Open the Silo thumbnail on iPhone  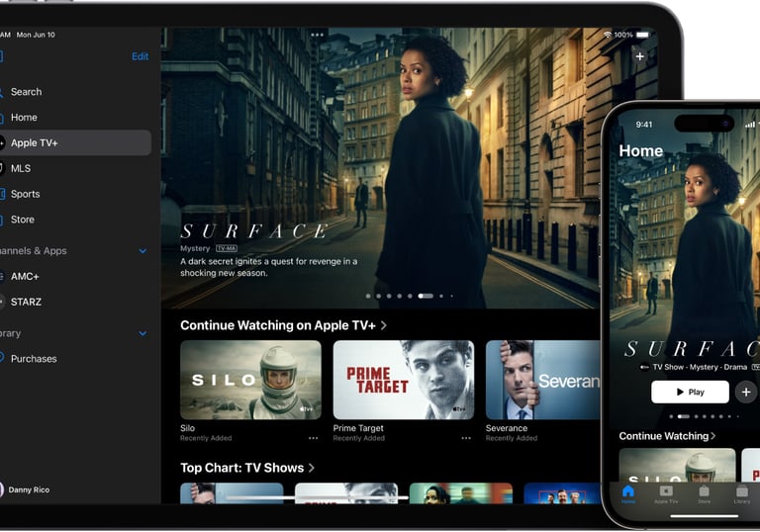[x=677, y=465]
